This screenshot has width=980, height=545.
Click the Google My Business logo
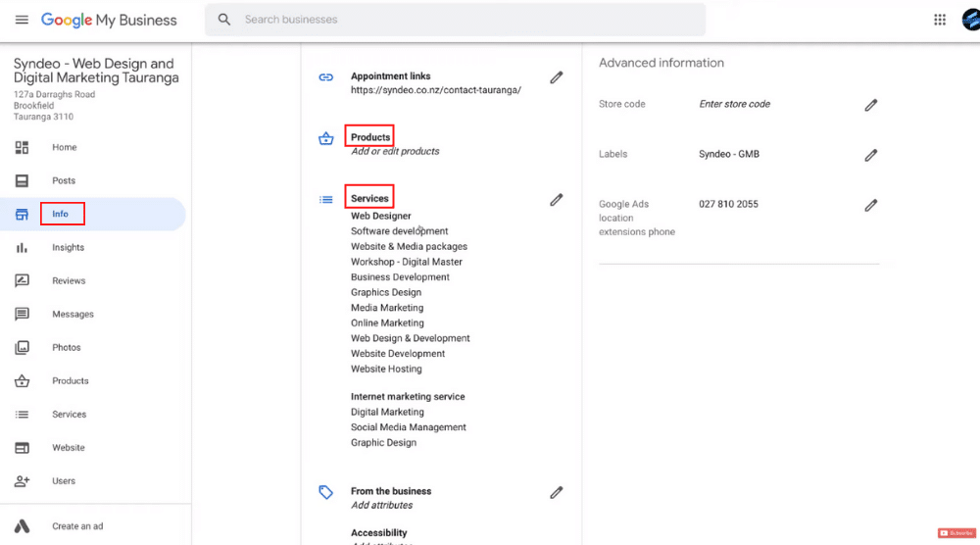click(109, 20)
